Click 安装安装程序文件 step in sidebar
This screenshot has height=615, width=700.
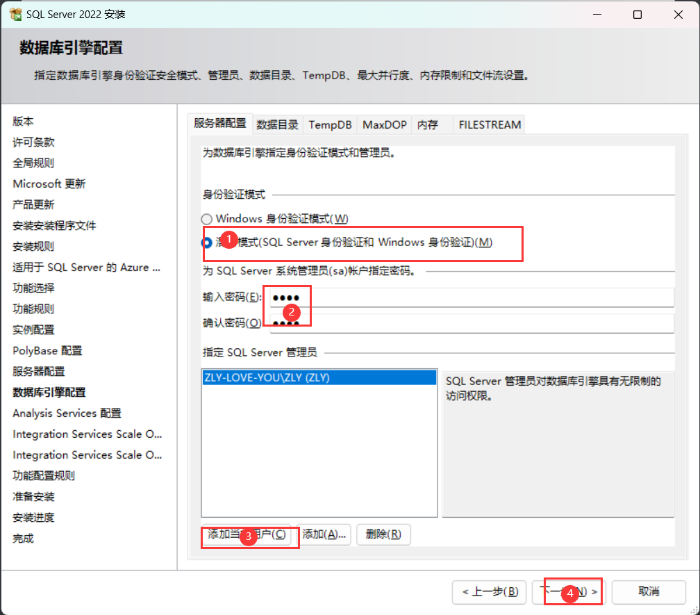click(54, 226)
